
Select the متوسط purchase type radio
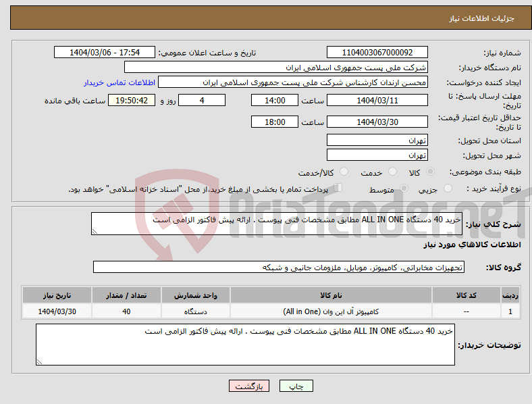(404, 188)
